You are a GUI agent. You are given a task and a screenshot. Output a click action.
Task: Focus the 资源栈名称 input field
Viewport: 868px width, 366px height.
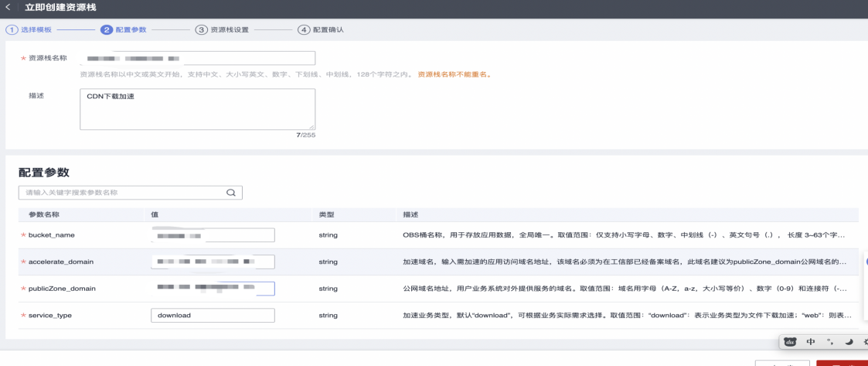[x=197, y=58]
